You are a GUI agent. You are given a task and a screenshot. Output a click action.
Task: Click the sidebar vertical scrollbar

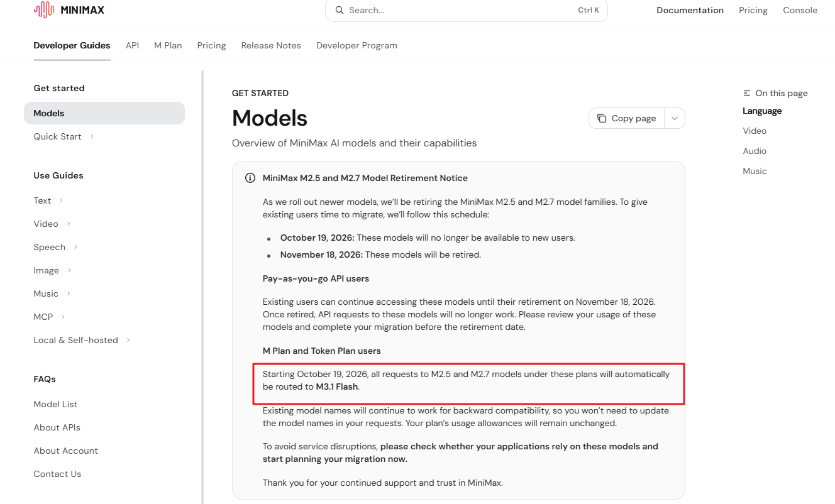(202, 287)
